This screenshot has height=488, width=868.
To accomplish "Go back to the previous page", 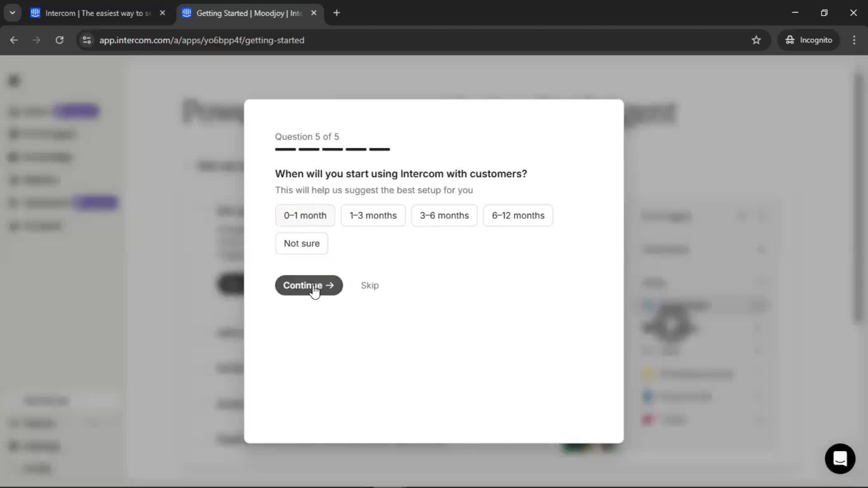I will click(x=14, y=40).
